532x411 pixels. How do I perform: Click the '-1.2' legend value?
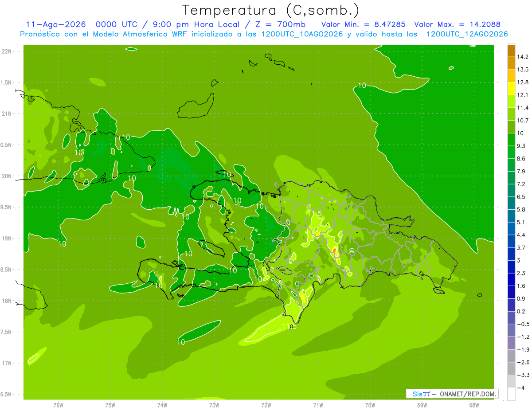point(523,337)
